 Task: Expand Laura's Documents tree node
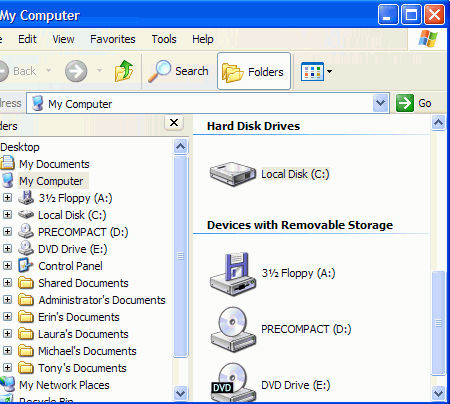pos(7,334)
